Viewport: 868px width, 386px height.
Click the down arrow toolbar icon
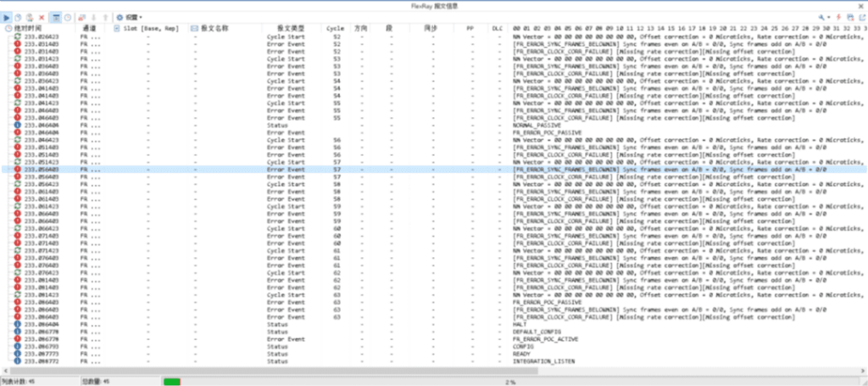click(x=93, y=17)
